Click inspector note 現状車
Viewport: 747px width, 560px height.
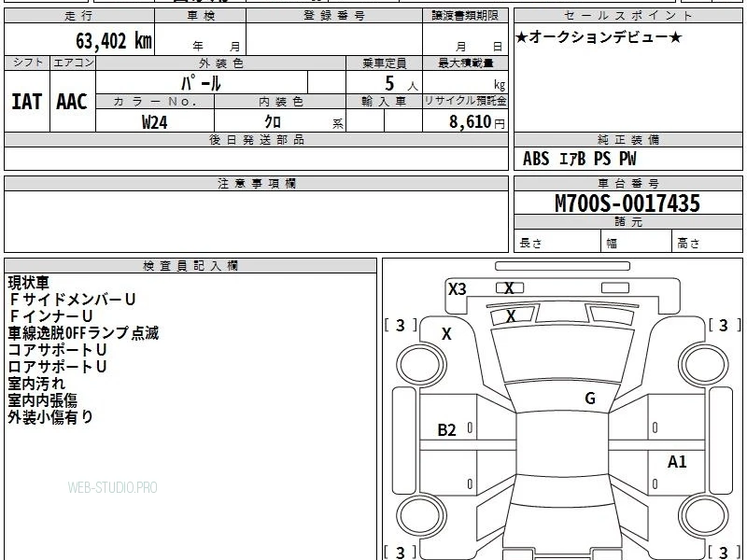click(29, 283)
